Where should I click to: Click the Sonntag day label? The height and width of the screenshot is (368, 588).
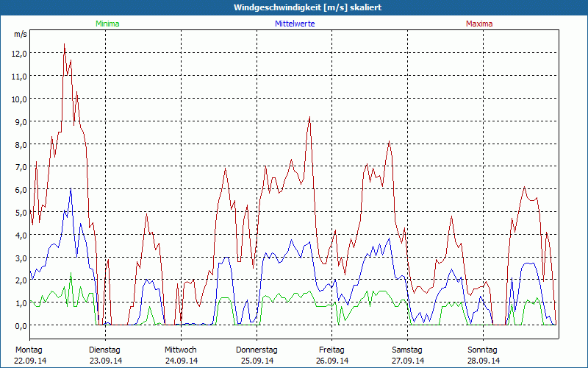(483, 350)
